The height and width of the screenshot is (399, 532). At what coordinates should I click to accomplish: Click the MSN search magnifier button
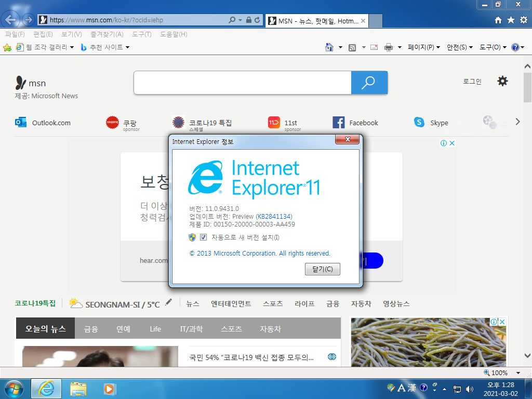(x=369, y=83)
